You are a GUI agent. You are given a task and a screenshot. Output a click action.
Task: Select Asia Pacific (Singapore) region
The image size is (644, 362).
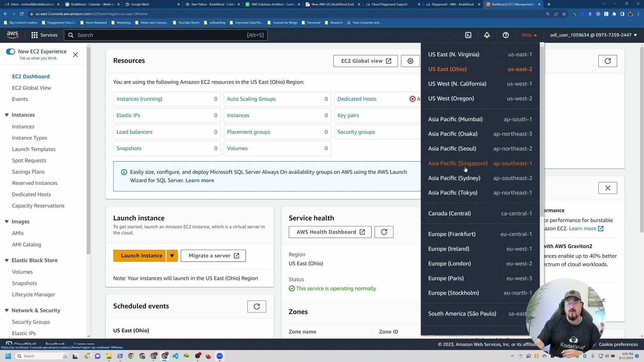click(x=458, y=163)
